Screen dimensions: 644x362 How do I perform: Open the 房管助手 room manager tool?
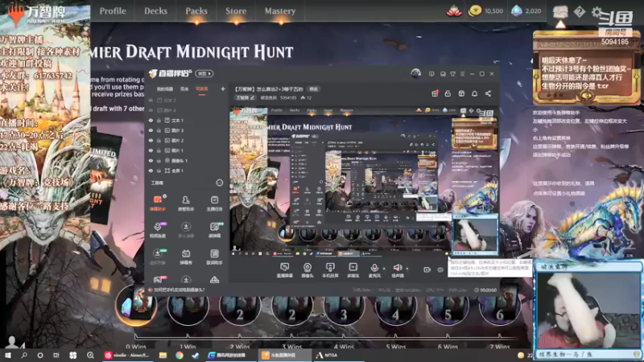point(186,204)
